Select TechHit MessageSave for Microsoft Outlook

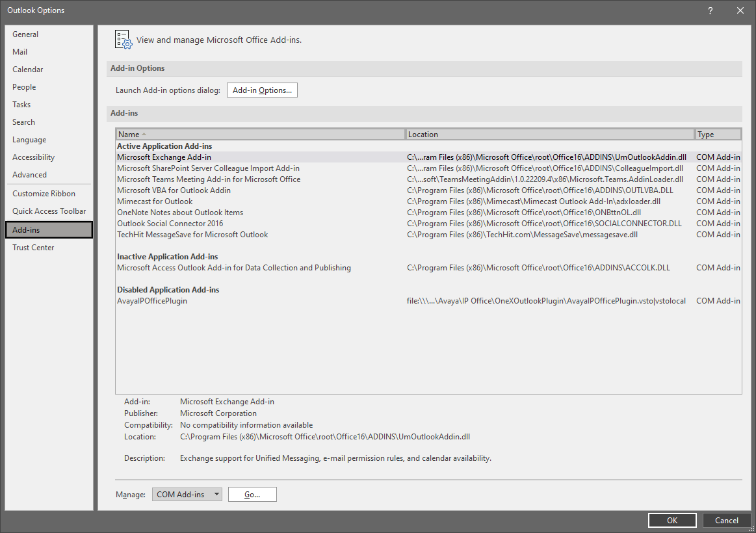pos(428,235)
